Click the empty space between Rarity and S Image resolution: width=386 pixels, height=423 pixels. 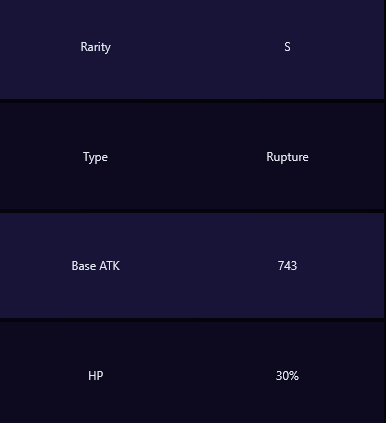197,47
